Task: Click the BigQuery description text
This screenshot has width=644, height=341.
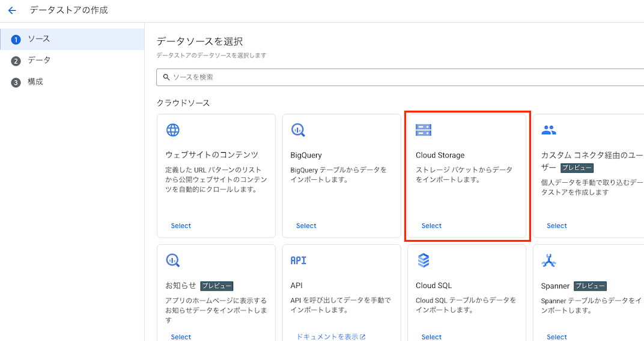Action: pyautogui.click(x=338, y=175)
